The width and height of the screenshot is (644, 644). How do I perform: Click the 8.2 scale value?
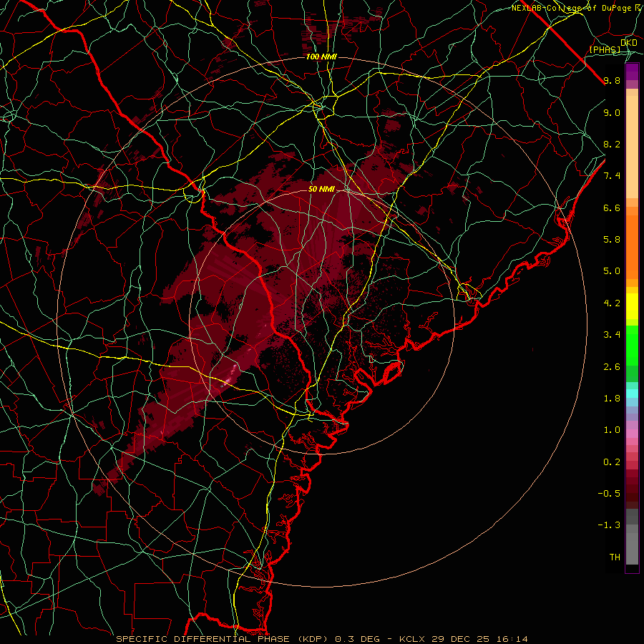612,144
